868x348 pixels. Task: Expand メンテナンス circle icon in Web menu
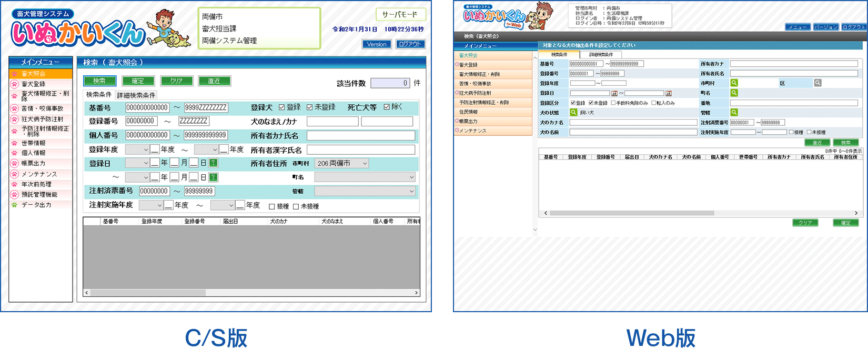click(x=457, y=131)
